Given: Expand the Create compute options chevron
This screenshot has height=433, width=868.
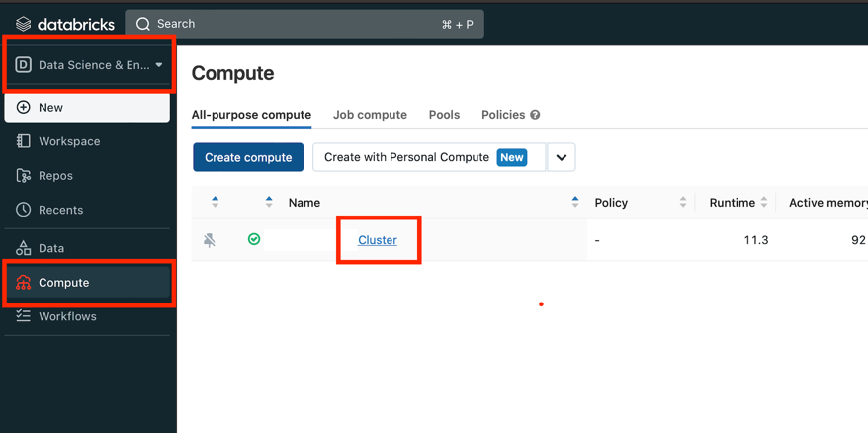Looking at the screenshot, I should (561, 157).
